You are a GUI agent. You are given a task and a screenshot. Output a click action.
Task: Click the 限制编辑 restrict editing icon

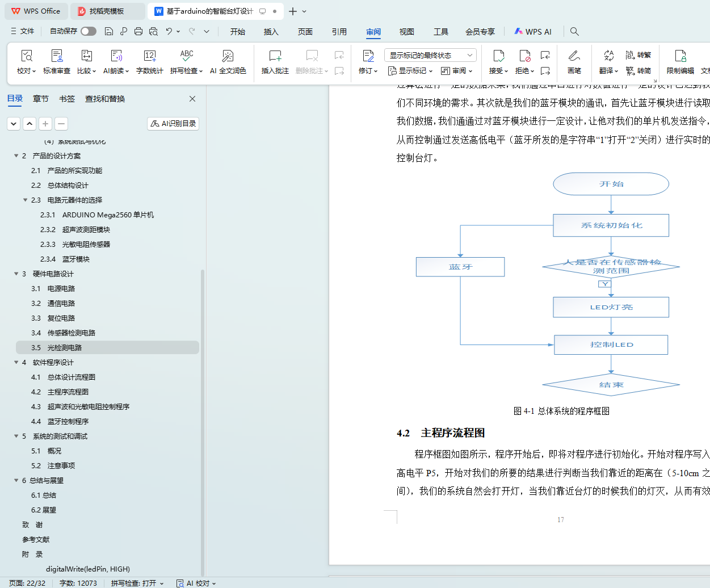[680, 56]
